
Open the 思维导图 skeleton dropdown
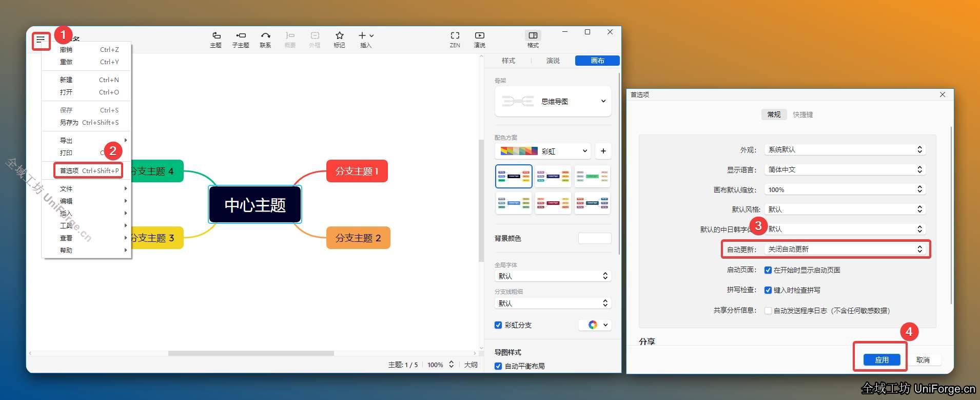coord(553,101)
